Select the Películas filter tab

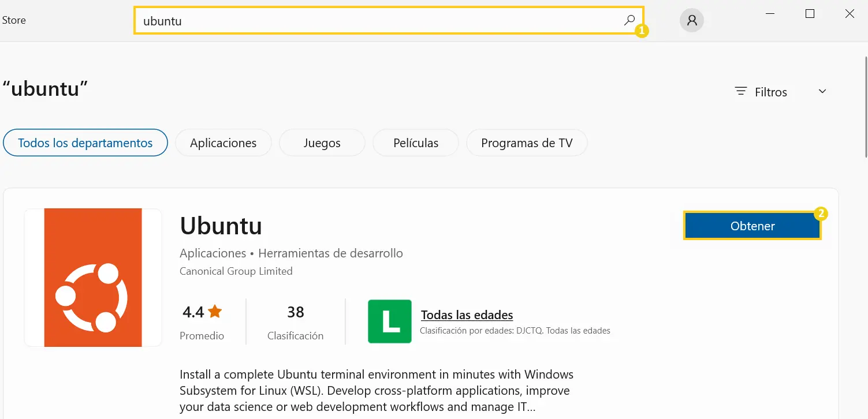416,143
